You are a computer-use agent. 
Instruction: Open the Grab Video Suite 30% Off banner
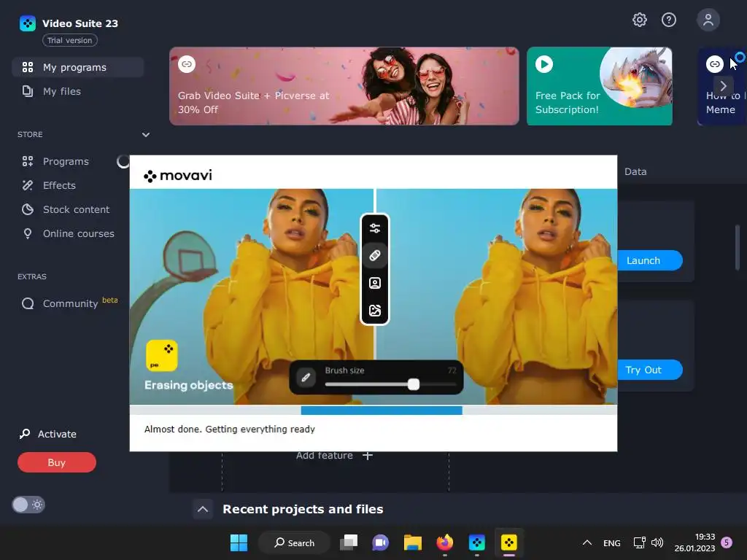344,86
